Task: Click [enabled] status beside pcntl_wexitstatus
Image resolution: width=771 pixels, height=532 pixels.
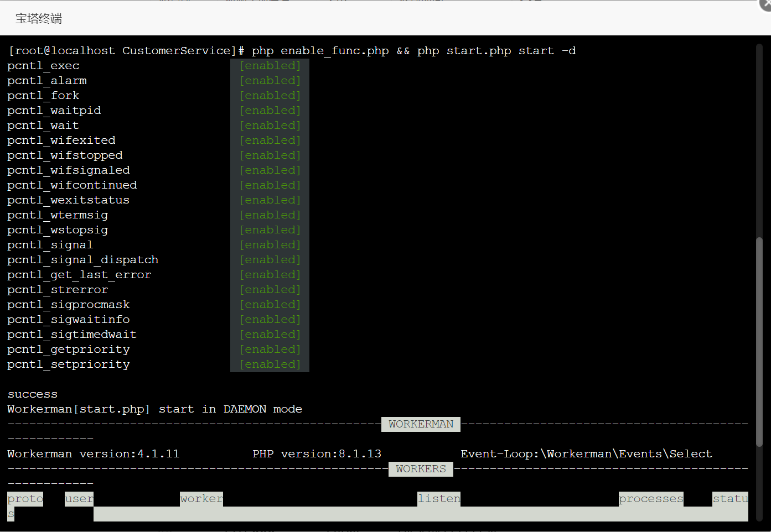Action: click(x=270, y=200)
